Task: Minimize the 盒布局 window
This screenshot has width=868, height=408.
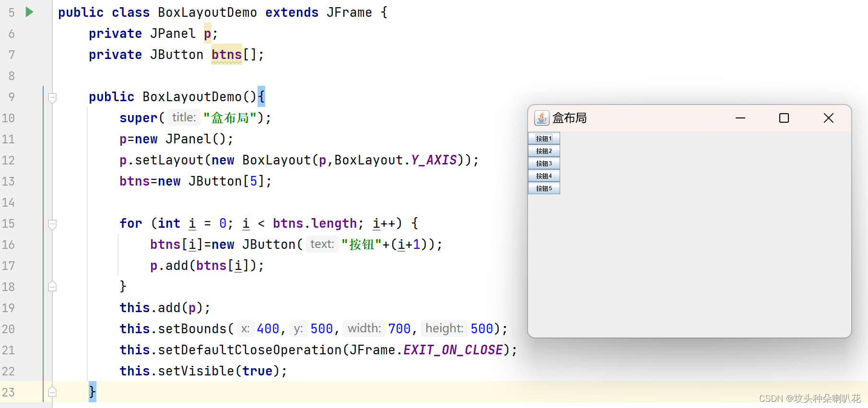Action: pos(740,118)
